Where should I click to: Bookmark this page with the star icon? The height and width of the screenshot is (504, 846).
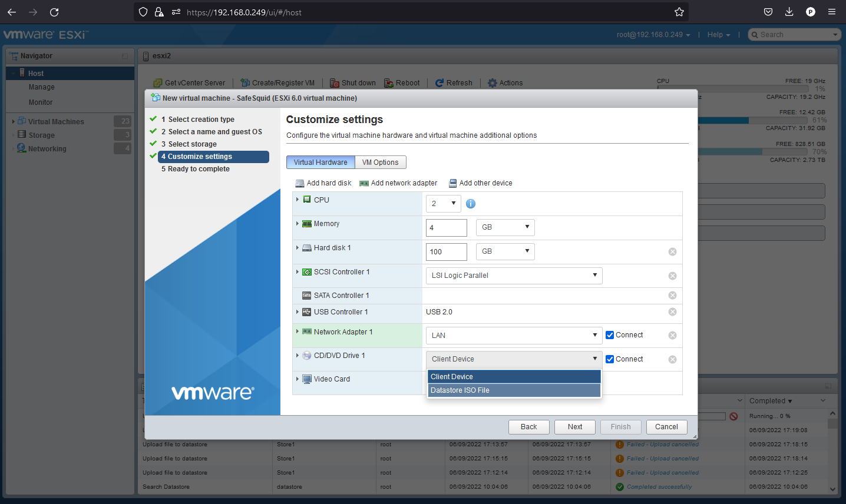click(x=679, y=12)
